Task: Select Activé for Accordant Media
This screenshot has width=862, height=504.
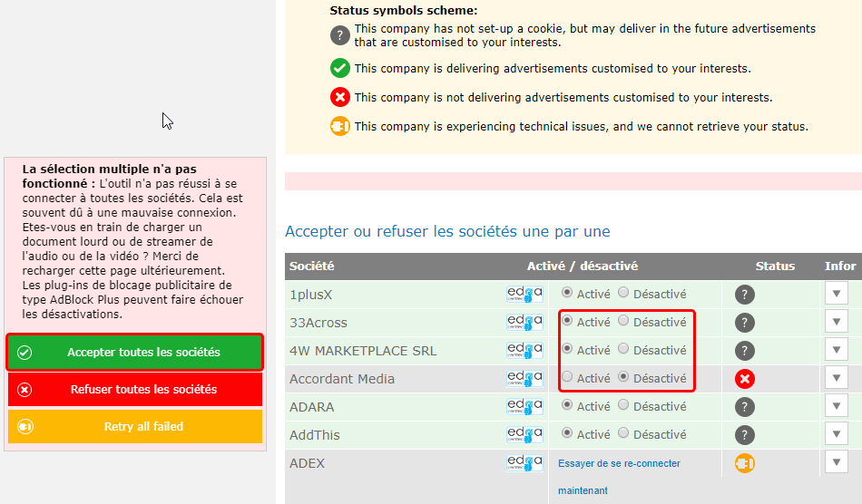Action: coord(567,377)
